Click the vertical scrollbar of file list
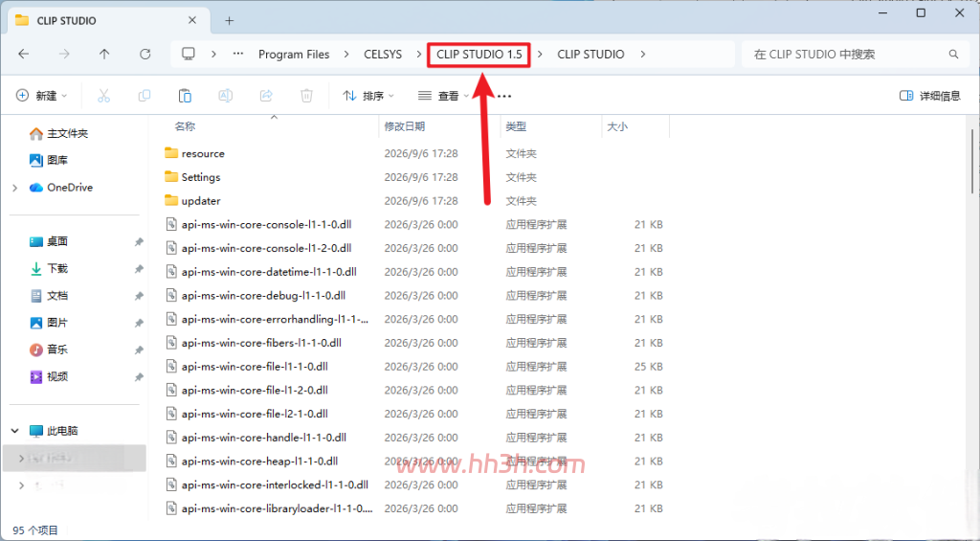980x541 pixels. pyautogui.click(x=972, y=162)
